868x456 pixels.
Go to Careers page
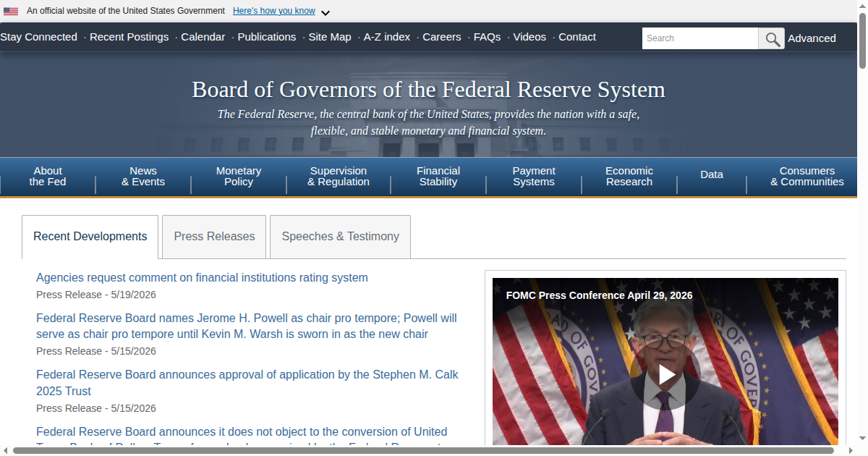[442, 37]
